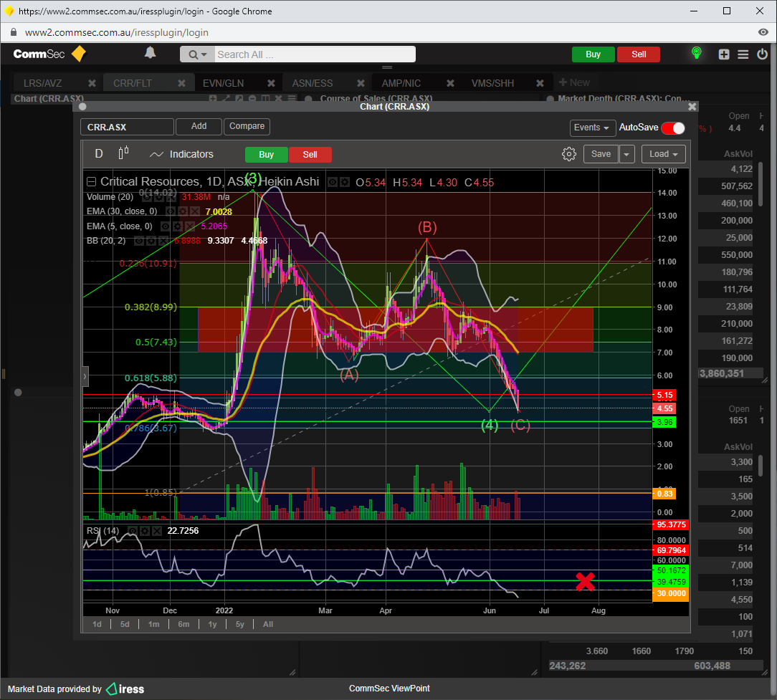
Task: Click the Search All input field
Action: click(x=314, y=54)
